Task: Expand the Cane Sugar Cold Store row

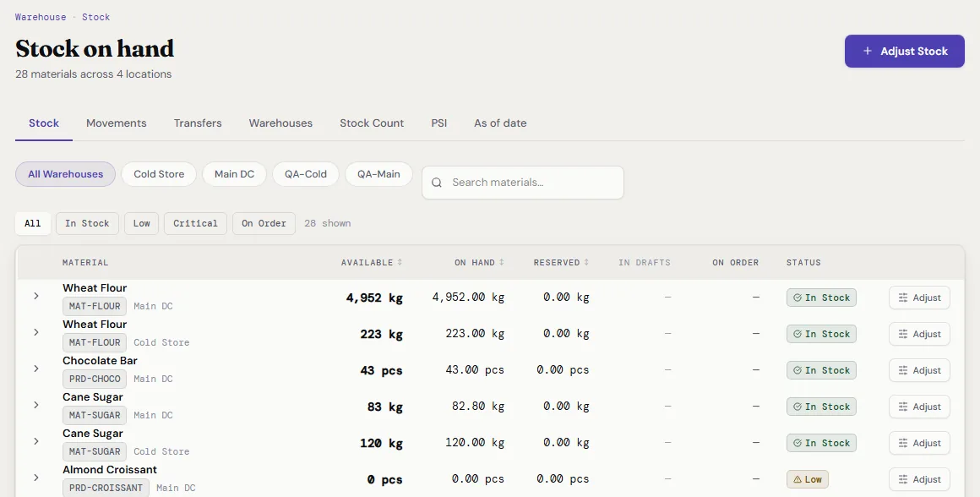Action: [36, 440]
